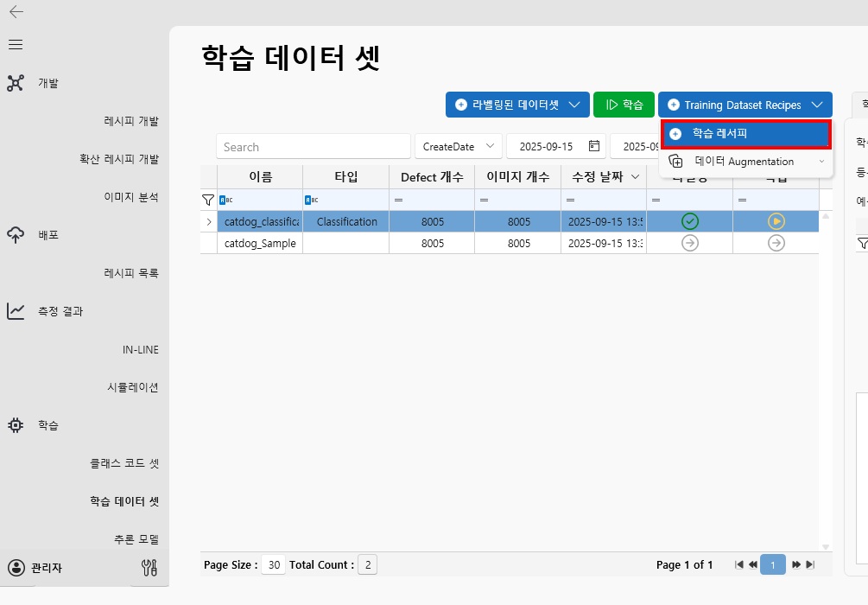Open 클래스 코드 셋 in sidebar
This screenshot has width=868, height=605.
pyautogui.click(x=124, y=463)
